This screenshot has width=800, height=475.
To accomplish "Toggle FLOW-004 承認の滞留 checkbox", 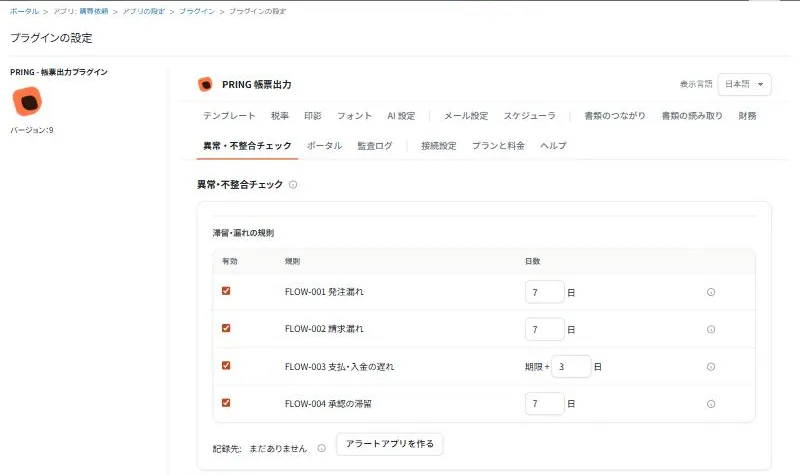I will tap(226, 403).
